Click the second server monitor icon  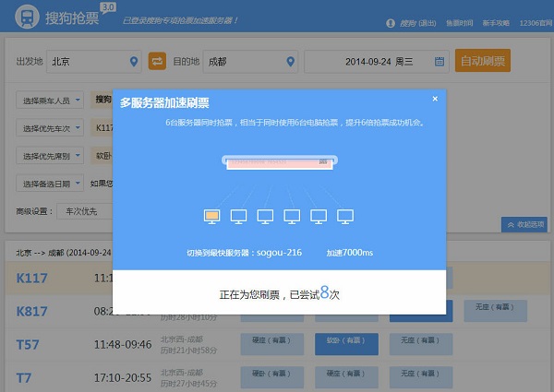238,216
